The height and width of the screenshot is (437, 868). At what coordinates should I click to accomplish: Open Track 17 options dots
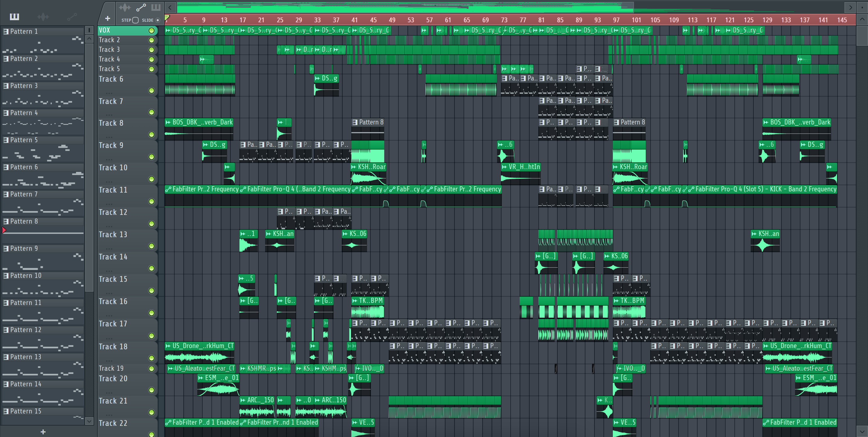coord(109,338)
